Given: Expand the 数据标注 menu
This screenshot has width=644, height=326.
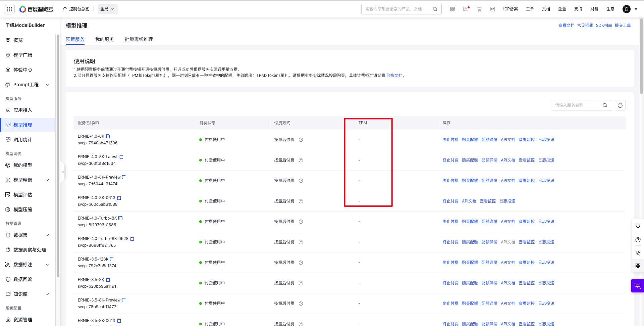Looking at the screenshot, I should click(47, 265).
